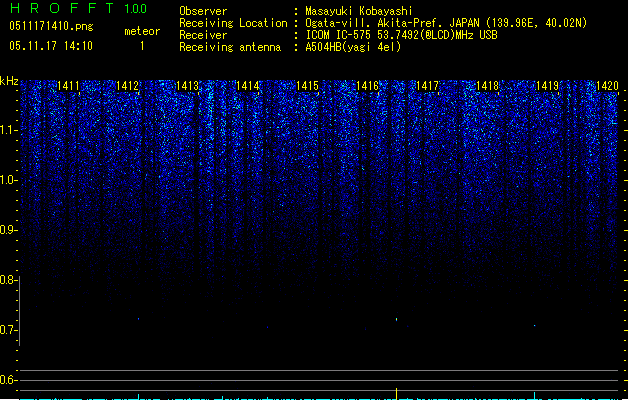The width and height of the screenshot is (629, 400).
Task: Click the 1418 time marker
Action: 487,86
